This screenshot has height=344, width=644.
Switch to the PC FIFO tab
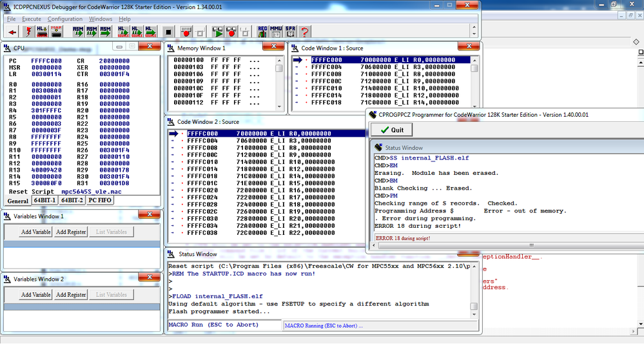click(x=100, y=200)
